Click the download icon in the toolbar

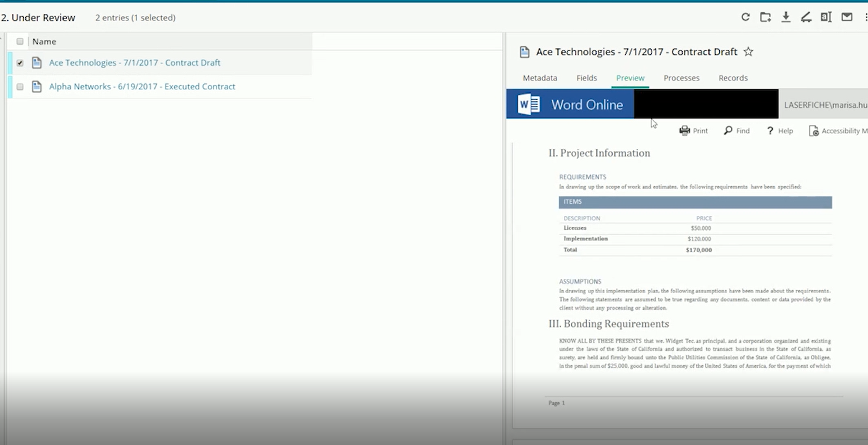[786, 17]
